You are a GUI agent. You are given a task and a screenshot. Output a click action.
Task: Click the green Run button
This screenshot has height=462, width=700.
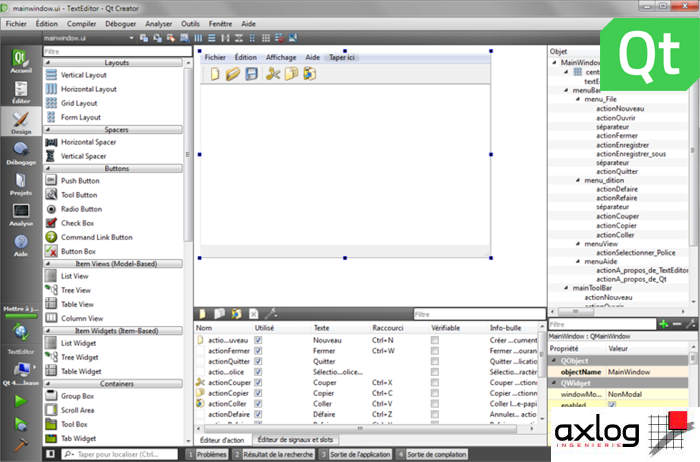(x=21, y=401)
